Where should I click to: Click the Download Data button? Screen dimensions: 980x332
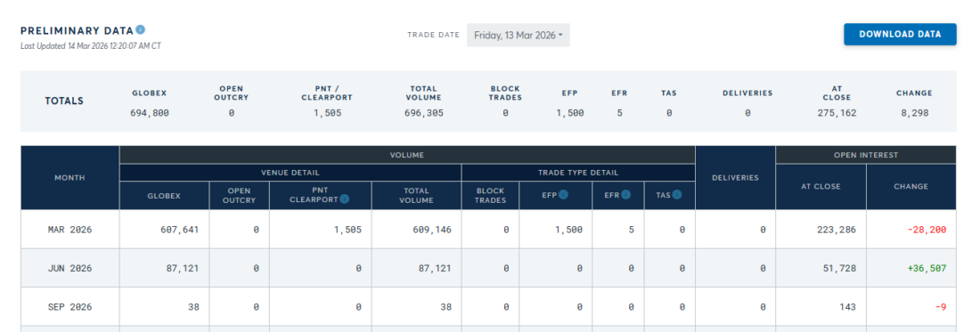point(900,35)
